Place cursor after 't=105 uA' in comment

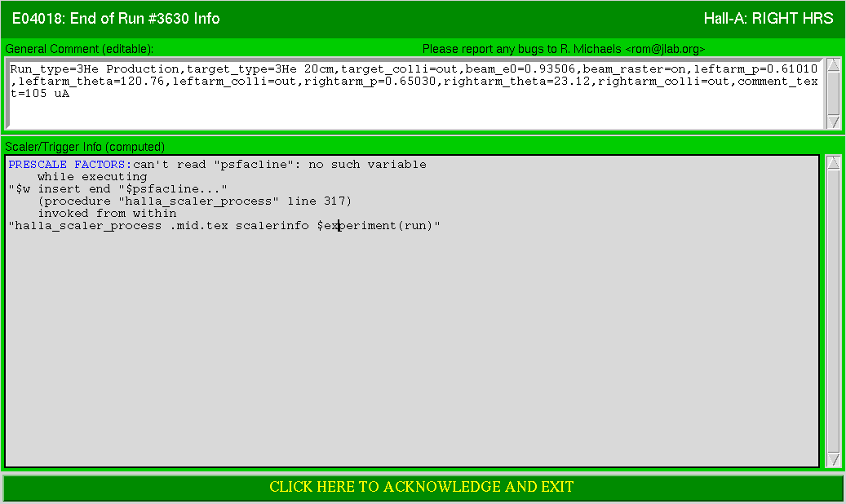click(71, 94)
